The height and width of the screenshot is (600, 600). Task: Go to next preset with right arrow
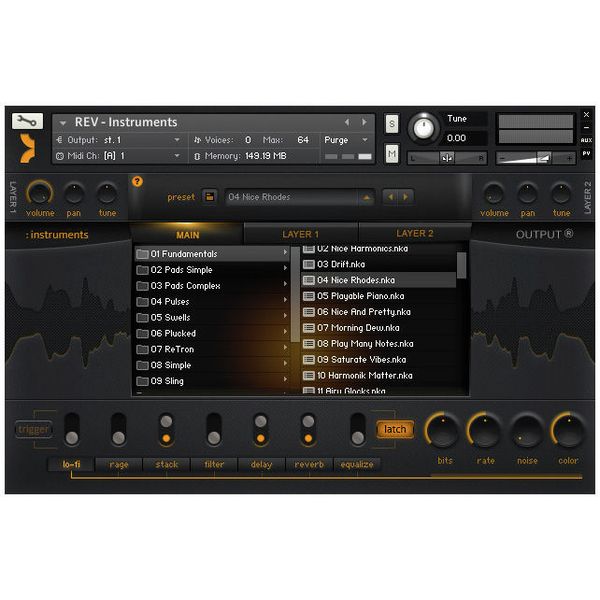(x=406, y=197)
